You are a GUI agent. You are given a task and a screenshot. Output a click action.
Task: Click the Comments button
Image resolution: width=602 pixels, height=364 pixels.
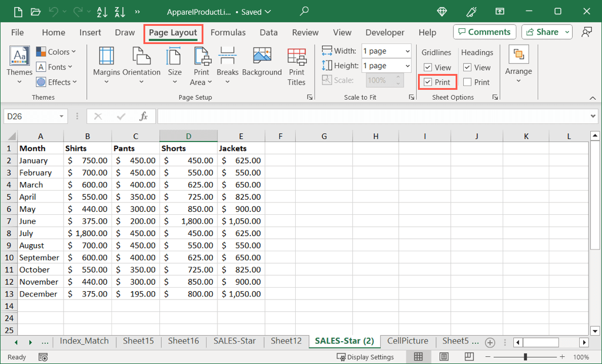484,32
